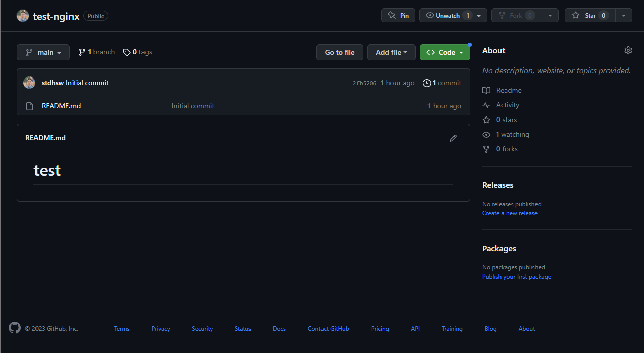Open Security footer link
The height and width of the screenshot is (353, 644).
tap(202, 329)
